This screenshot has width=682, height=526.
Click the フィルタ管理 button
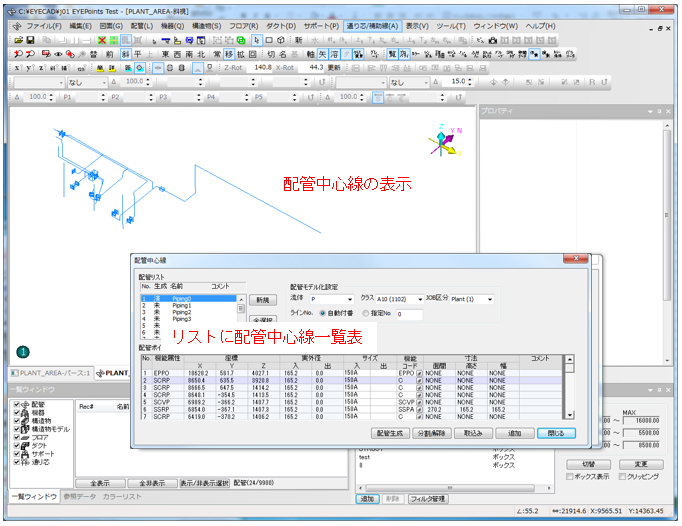(x=428, y=499)
